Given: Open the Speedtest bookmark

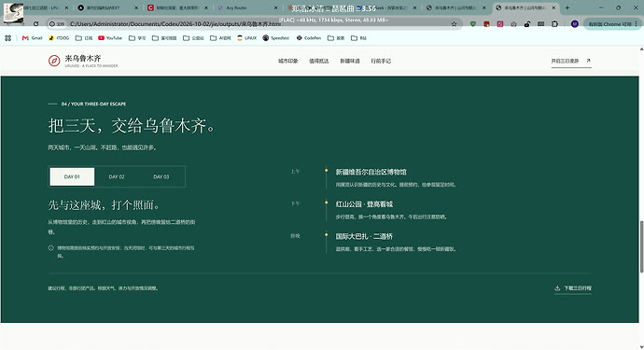Looking at the screenshot, I should coord(276,37).
